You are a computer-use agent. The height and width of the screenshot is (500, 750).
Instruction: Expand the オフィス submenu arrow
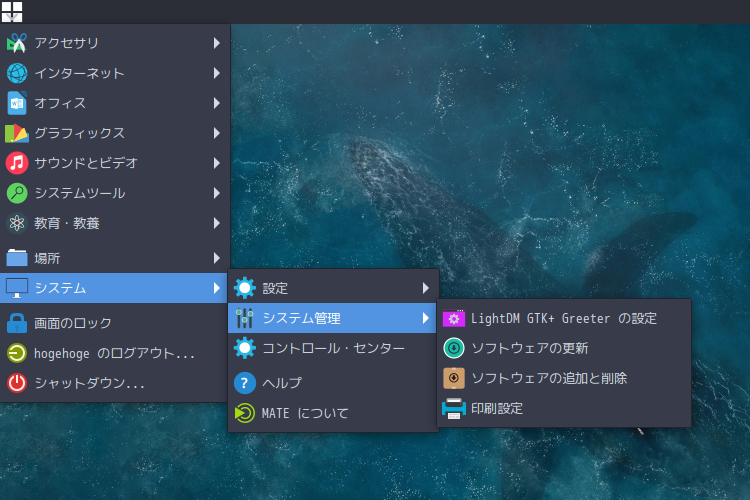[217, 103]
